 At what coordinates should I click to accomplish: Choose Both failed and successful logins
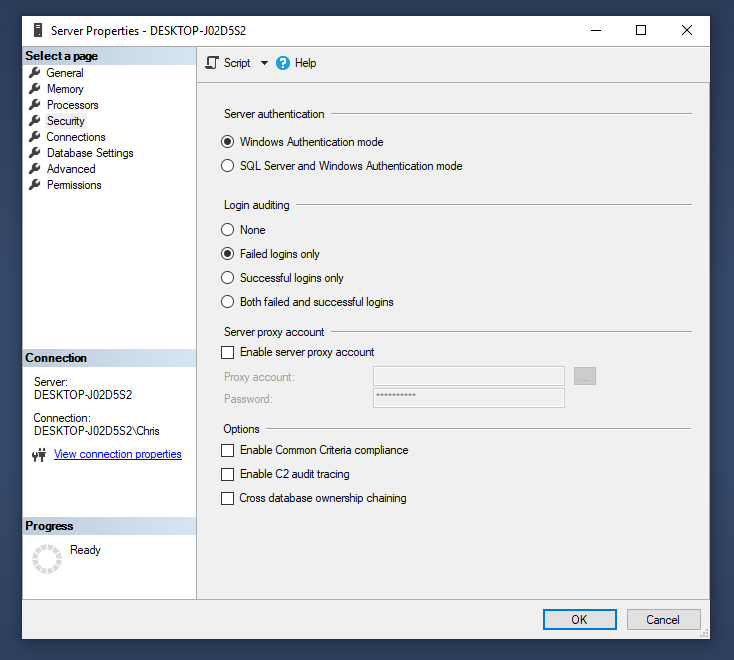coord(228,302)
